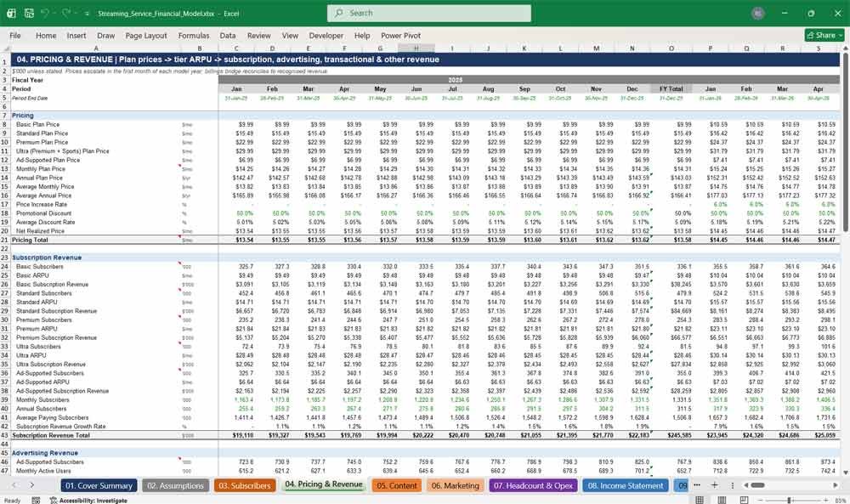Switch to 02. Assumptions sheet tab
This screenshot has height=504, width=850.
point(175,485)
